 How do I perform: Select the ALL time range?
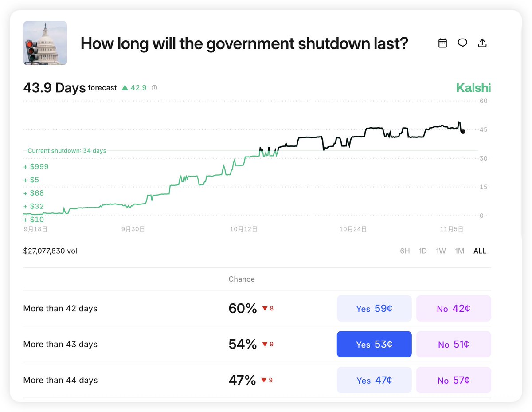pos(480,251)
